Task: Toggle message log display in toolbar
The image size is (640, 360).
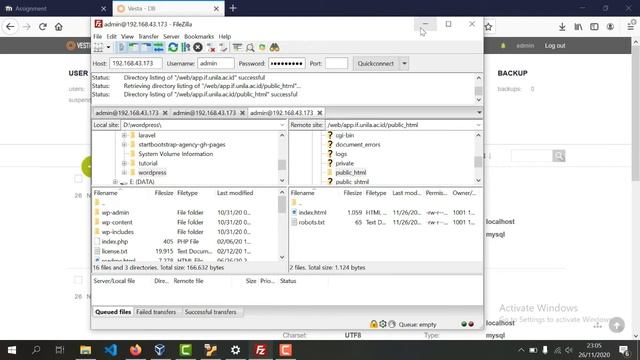Action: tap(122, 48)
